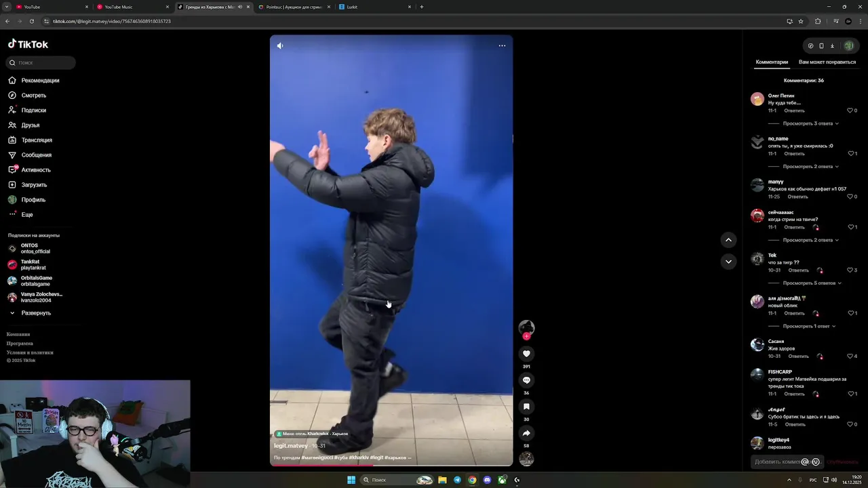Insert mention with the @ icon
Image resolution: width=868 pixels, height=488 pixels.
pos(805,462)
